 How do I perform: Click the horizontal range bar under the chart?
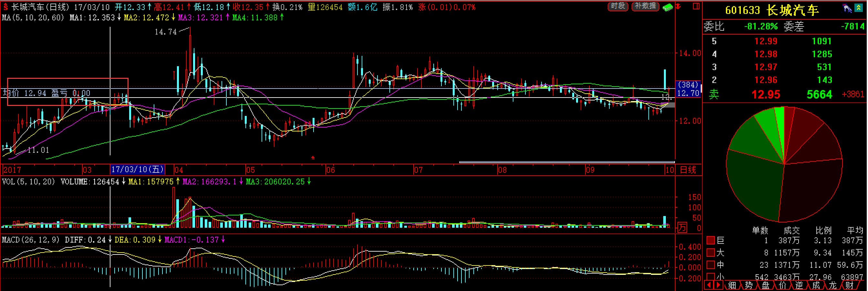click(567, 162)
